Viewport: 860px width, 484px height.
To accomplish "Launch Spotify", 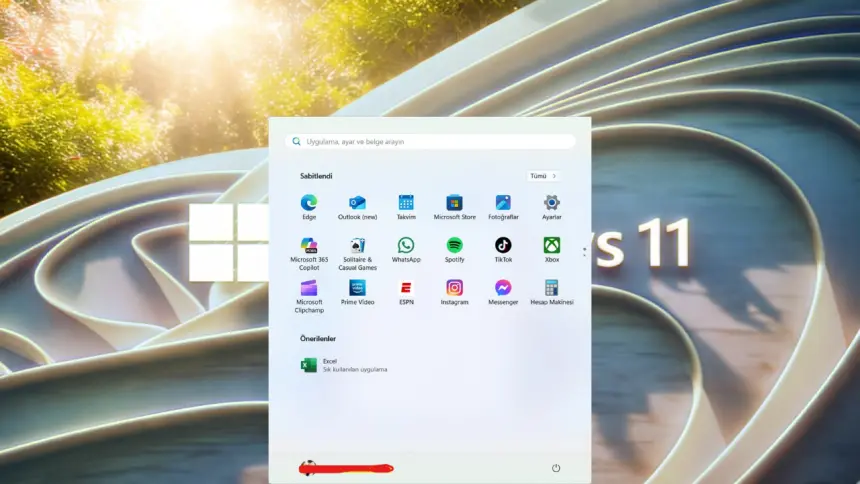I will pyautogui.click(x=455, y=250).
